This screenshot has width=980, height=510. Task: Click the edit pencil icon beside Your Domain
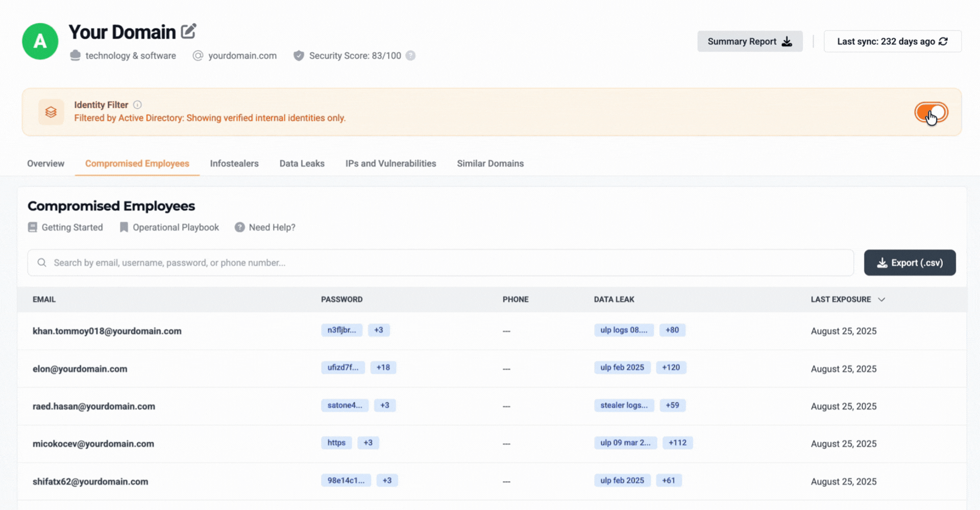(188, 32)
